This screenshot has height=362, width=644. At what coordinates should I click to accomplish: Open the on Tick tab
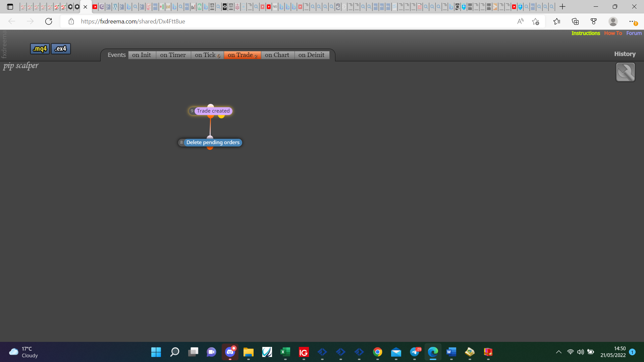pyautogui.click(x=207, y=55)
